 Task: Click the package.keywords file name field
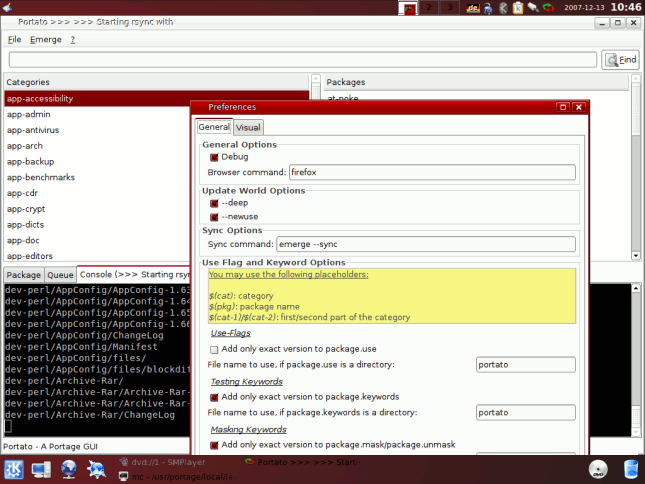pyautogui.click(x=526, y=412)
